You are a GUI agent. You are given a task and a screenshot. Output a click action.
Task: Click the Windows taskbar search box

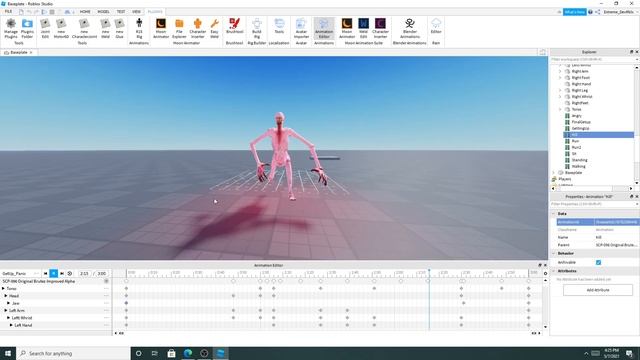click(73, 353)
